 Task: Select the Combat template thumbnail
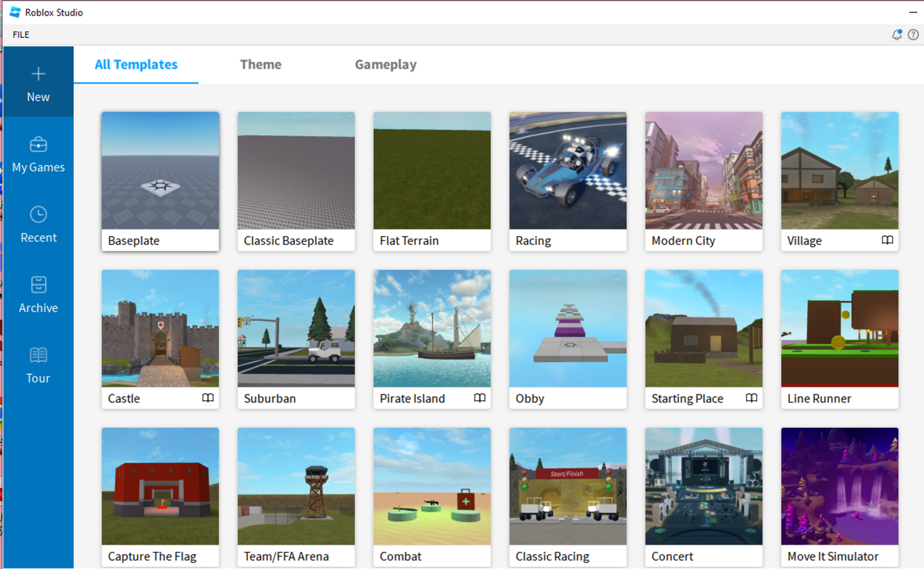[x=432, y=486]
